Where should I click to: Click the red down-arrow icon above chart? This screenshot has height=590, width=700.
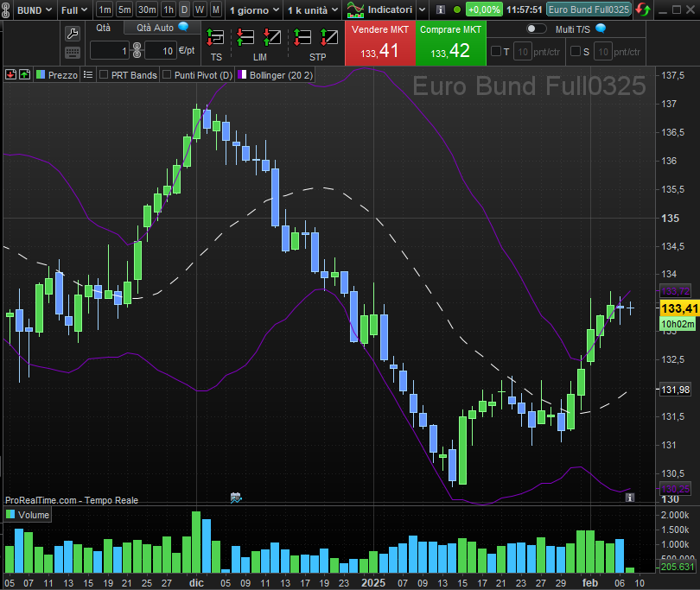[x=10, y=75]
